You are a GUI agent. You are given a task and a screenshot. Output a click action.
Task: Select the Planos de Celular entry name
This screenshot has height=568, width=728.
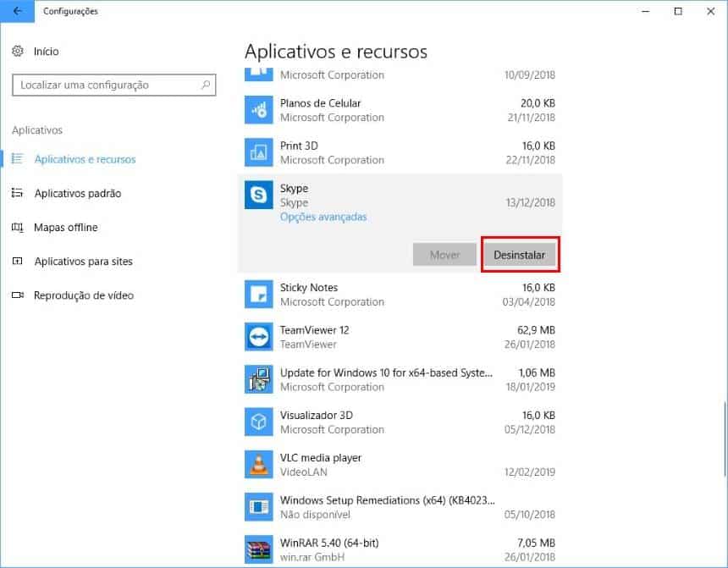click(320, 103)
